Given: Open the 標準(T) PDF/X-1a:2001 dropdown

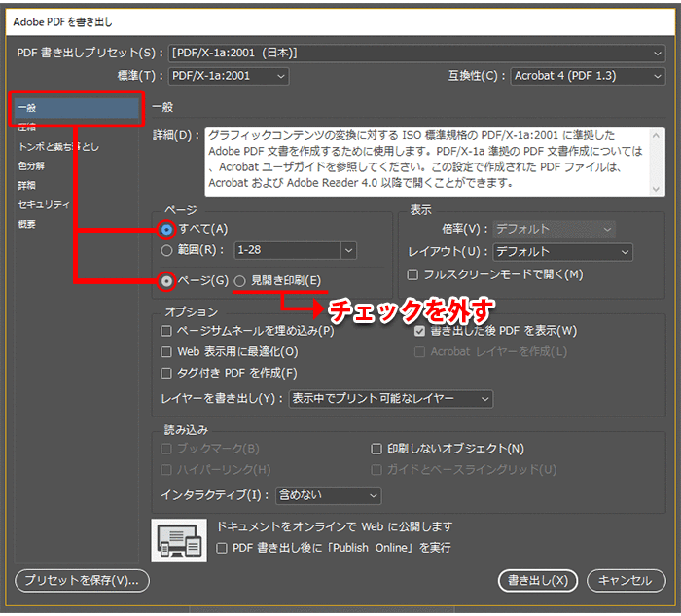Looking at the screenshot, I should pyautogui.click(x=229, y=76).
